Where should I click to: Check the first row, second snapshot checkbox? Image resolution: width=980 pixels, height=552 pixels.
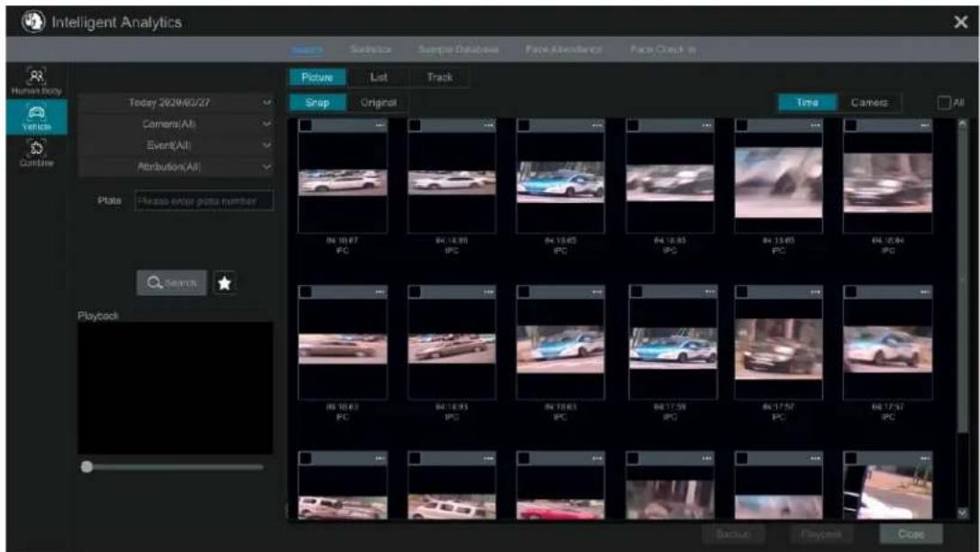(415, 125)
